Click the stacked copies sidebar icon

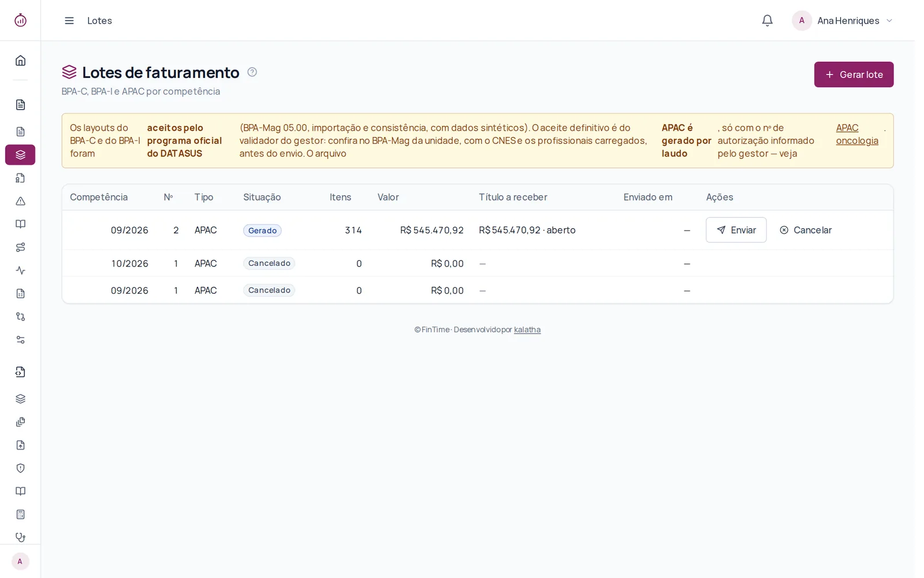(x=20, y=422)
